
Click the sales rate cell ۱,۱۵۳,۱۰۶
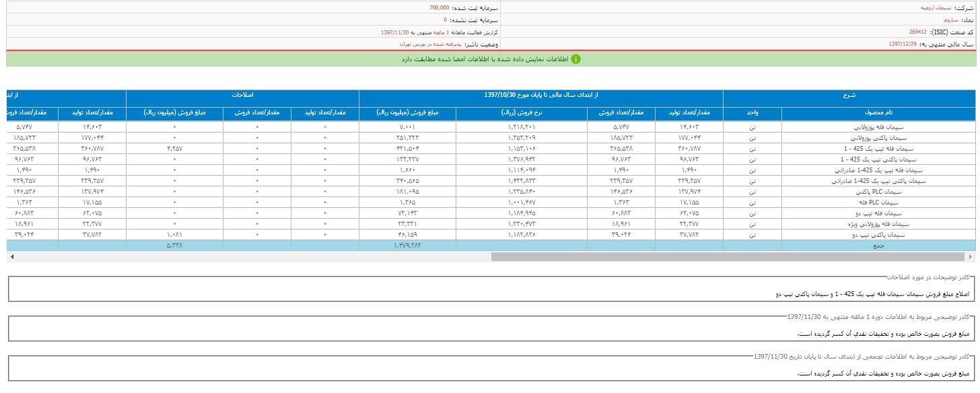click(522, 147)
